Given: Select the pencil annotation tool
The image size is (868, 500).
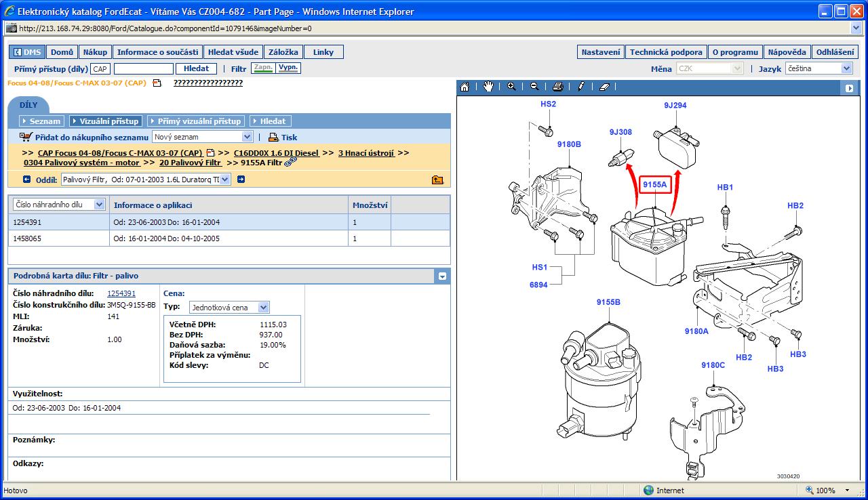Looking at the screenshot, I should coord(581,87).
